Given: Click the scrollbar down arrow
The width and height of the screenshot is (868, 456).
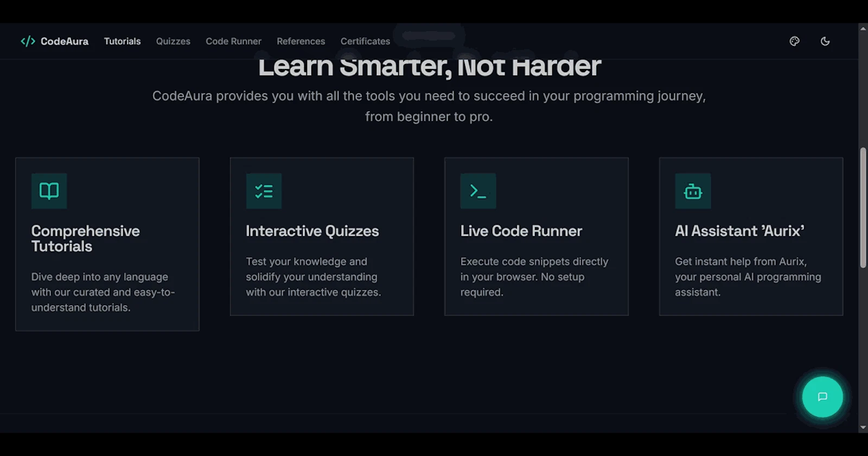Looking at the screenshot, I should pos(863,428).
